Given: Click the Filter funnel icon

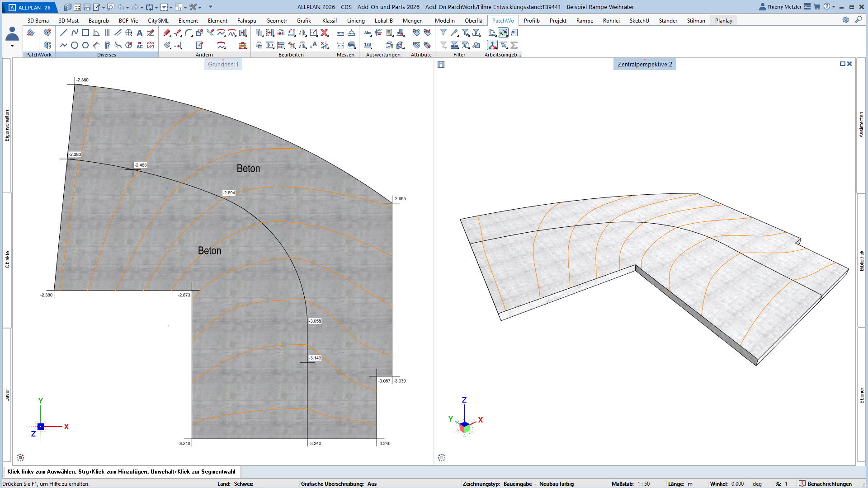Looking at the screenshot, I should click(x=443, y=33).
